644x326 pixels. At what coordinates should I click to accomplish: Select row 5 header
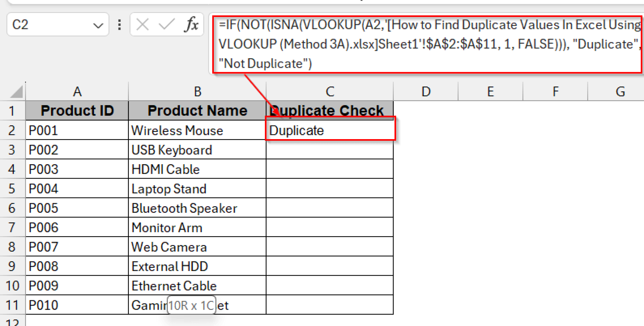pos(12,189)
